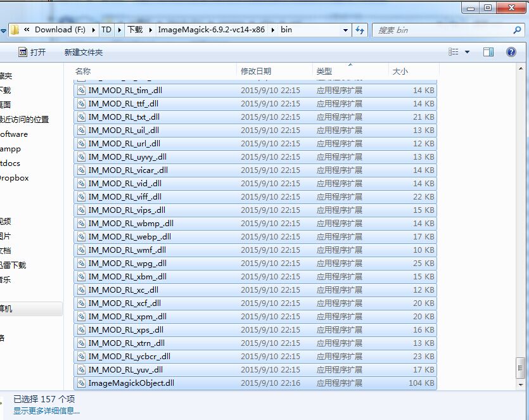Click the scrollbar down arrow
This screenshot has width=529, height=420.
pos(521,385)
